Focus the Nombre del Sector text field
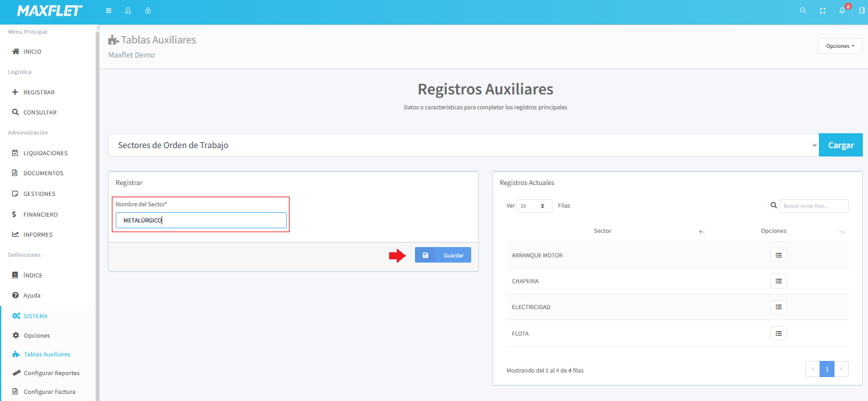The width and height of the screenshot is (868, 401). [x=201, y=221]
